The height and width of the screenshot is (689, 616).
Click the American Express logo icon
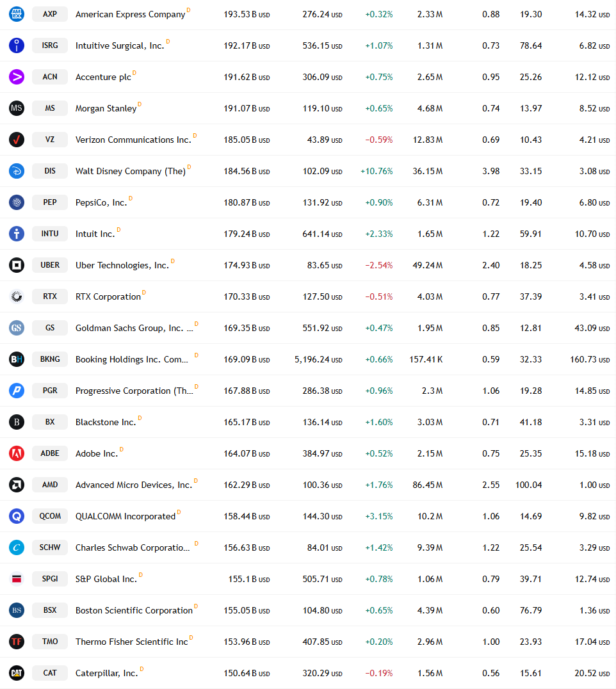pyautogui.click(x=17, y=14)
